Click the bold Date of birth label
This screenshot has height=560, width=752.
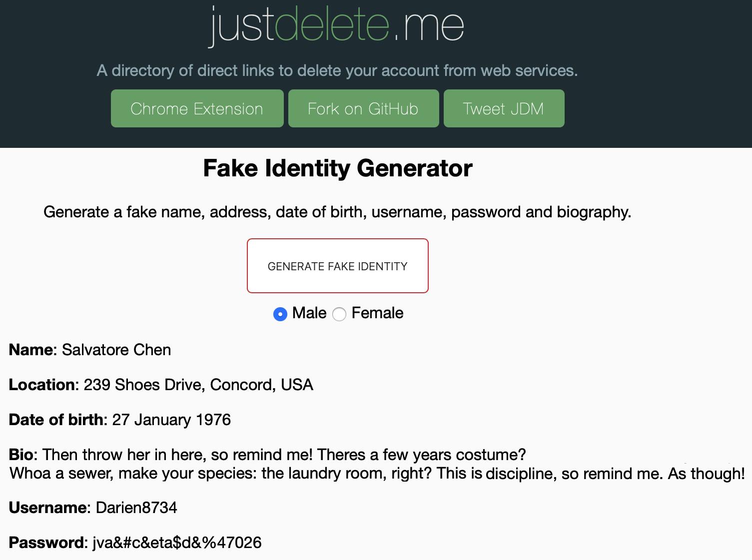(56, 420)
